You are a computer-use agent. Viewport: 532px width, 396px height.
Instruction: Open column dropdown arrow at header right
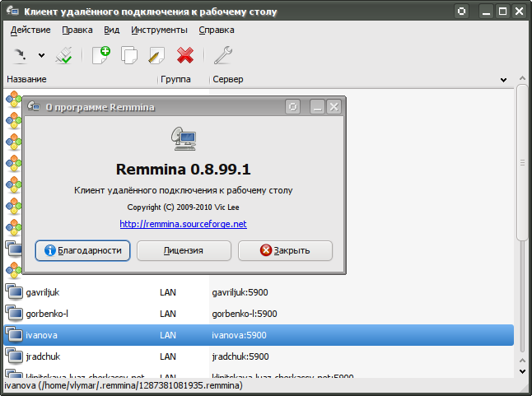click(x=503, y=80)
